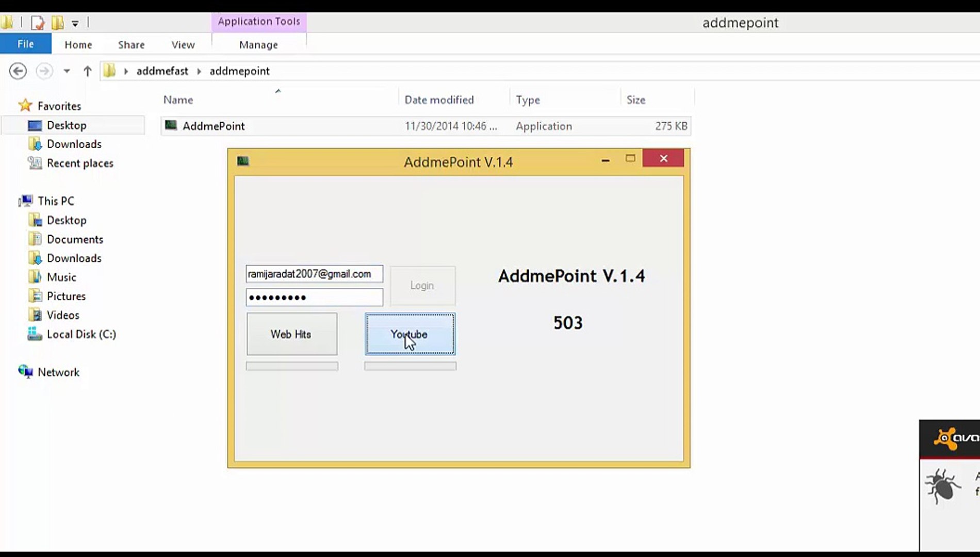Click the This PC computer icon

[26, 201]
